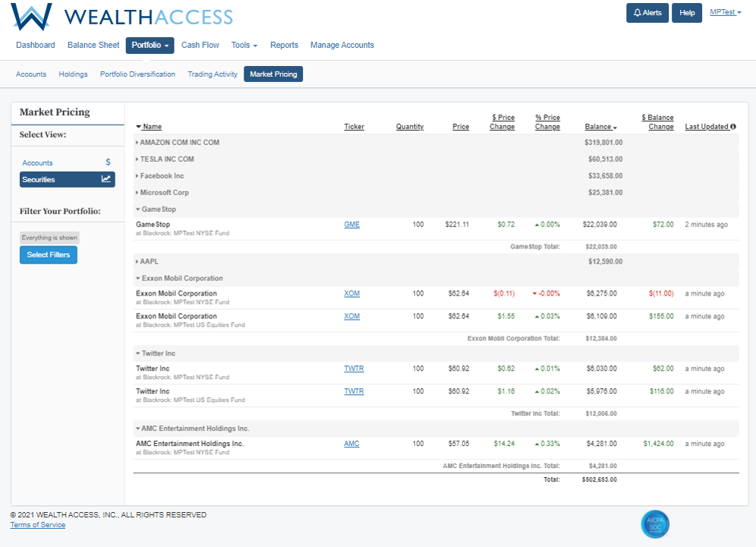This screenshot has width=756, height=547.
Task: Go to the Dashboard page
Action: click(35, 45)
